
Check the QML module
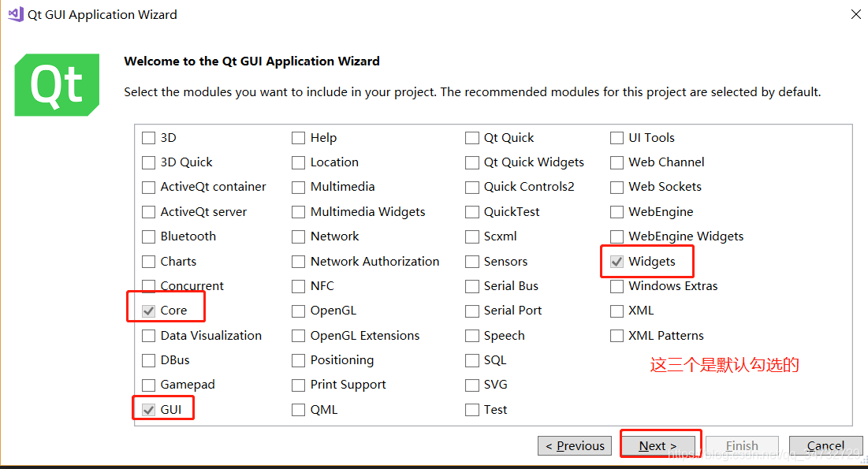point(298,410)
